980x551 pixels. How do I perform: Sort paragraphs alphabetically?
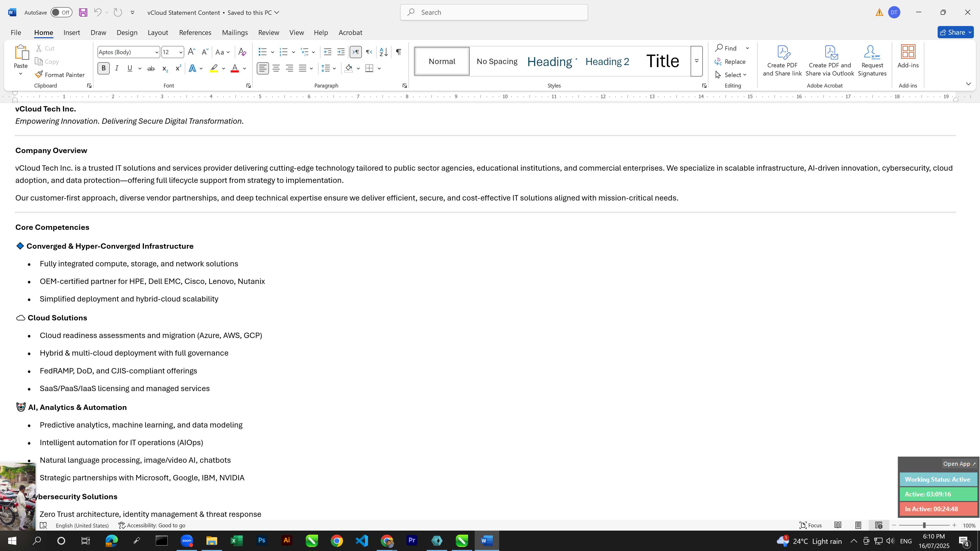coord(384,52)
